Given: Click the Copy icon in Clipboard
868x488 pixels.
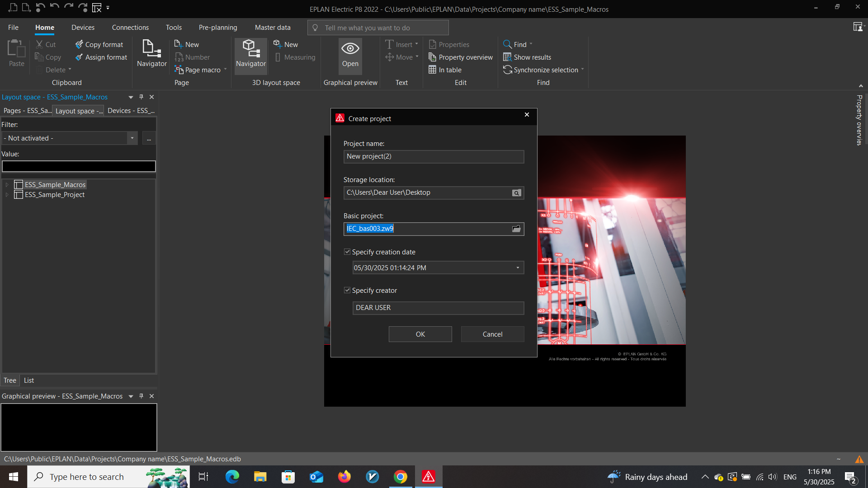Looking at the screenshot, I should click(39, 57).
